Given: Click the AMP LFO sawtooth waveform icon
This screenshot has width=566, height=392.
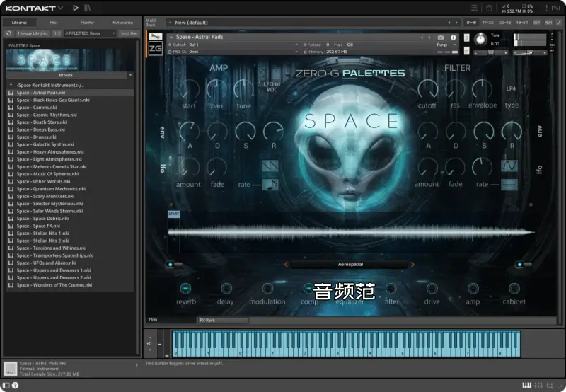Looking at the screenshot, I should (270, 166).
